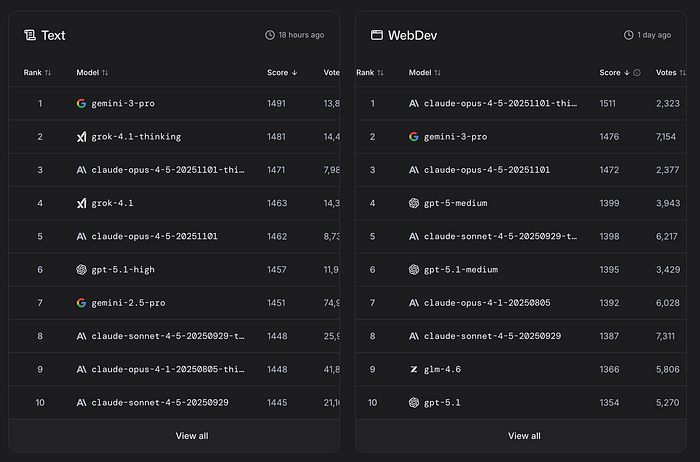Click the Z logo beside glm-4.6
Screen dimensions: 700x462
pyautogui.click(x=414, y=369)
